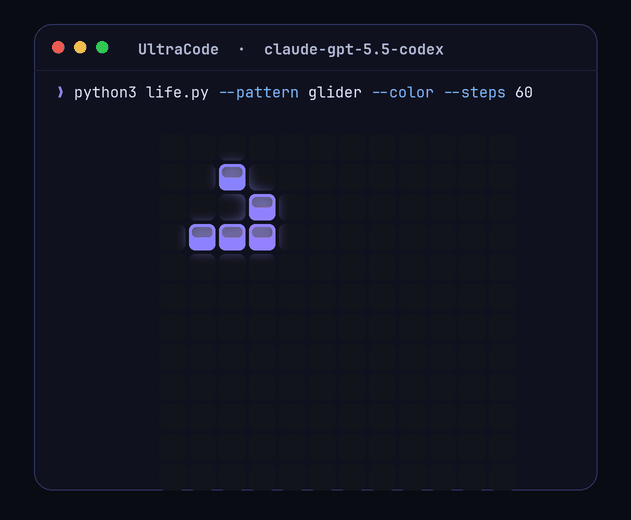Click the UltraCode title text

pyautogui.click(x=178, y=50)
